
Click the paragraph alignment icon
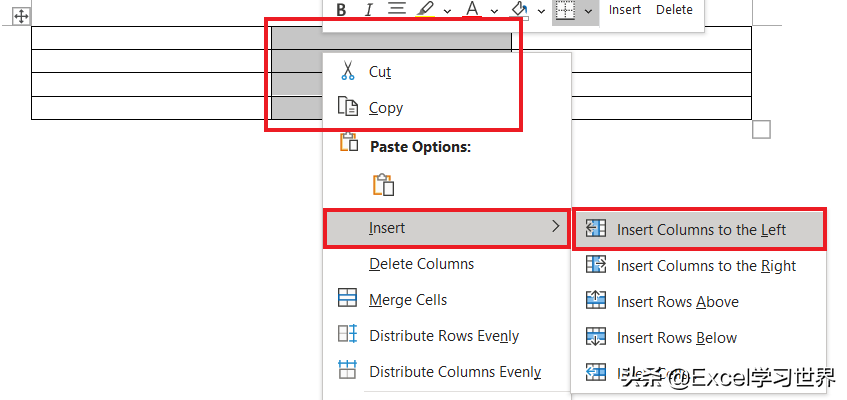[397, 10]
